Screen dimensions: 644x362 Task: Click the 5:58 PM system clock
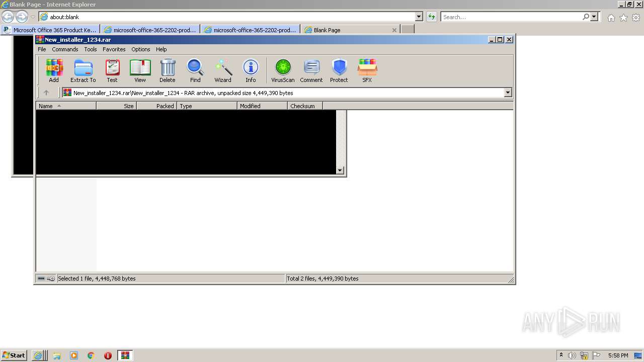[x=618, y=355]
